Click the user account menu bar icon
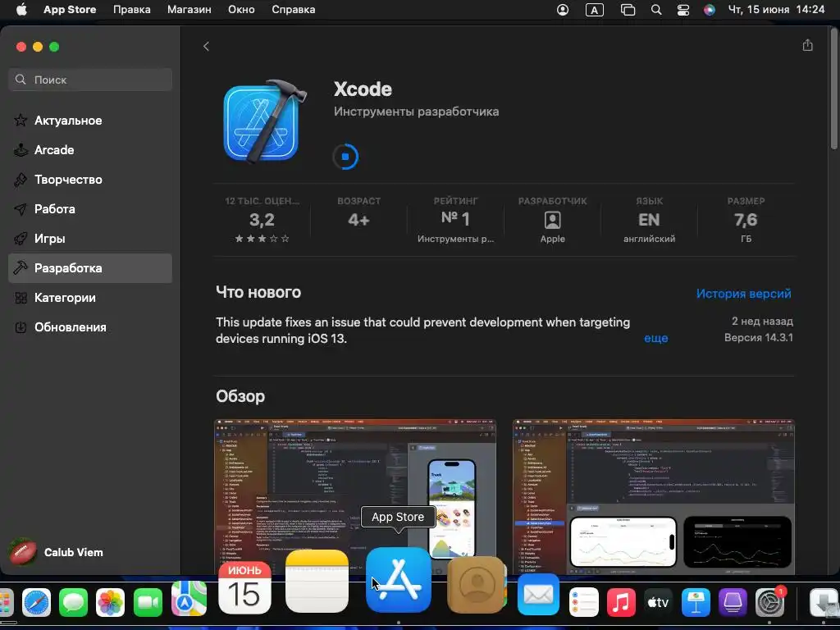Viewport: 840px width, 630px height. tap(563, 10)
